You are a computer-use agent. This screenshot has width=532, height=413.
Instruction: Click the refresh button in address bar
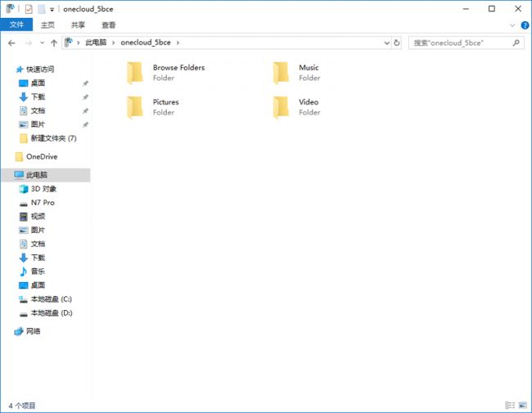click(x=397, y=43)
